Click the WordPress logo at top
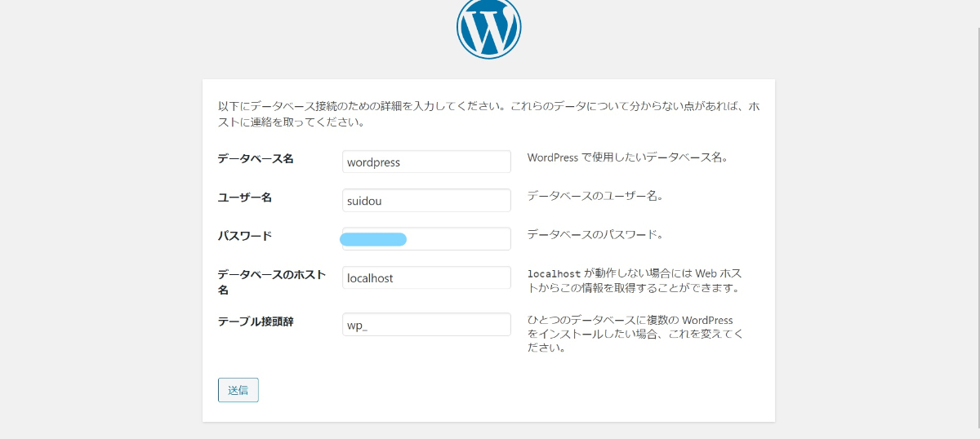This screenshot has height=439, width=980. pos(488,28)
